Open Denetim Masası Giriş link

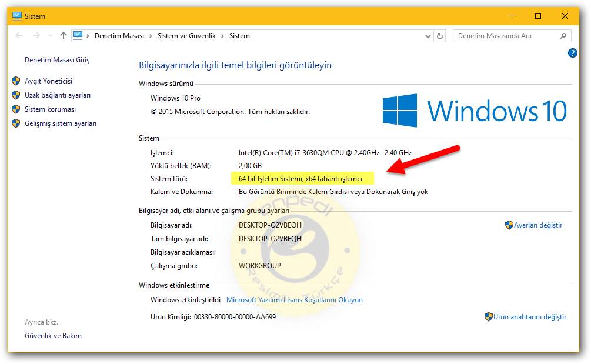pyautogui.click(x=57, y=60)
